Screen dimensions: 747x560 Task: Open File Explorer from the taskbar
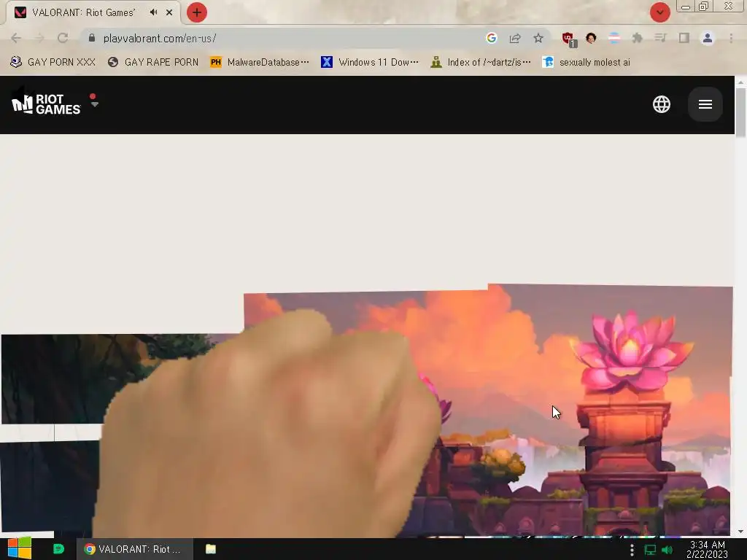(x=211, y=549)
